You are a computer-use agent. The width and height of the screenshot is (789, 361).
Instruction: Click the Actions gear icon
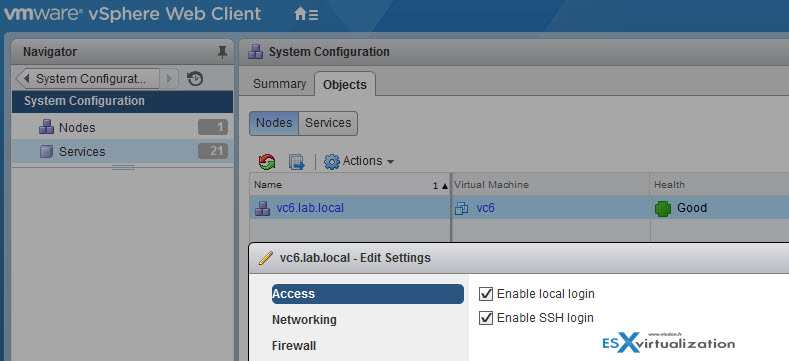[x=332, y=162]
